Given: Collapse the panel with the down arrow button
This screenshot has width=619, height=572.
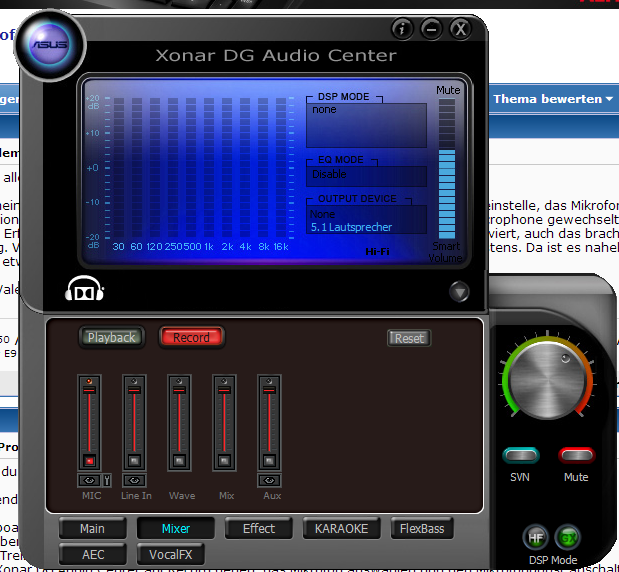Looking at the screenshot, I should tap(459, 292).
